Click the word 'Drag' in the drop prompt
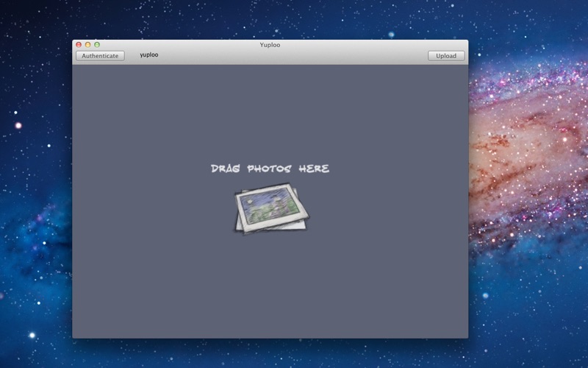588x368 pixels. pos(225,169)
